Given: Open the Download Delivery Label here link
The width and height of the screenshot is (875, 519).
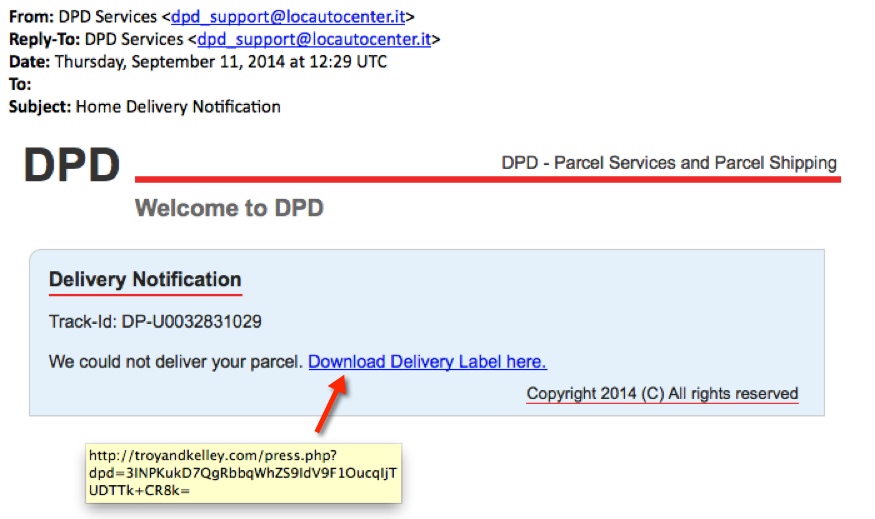Looking at the screenshot, I should coord(427,362).
